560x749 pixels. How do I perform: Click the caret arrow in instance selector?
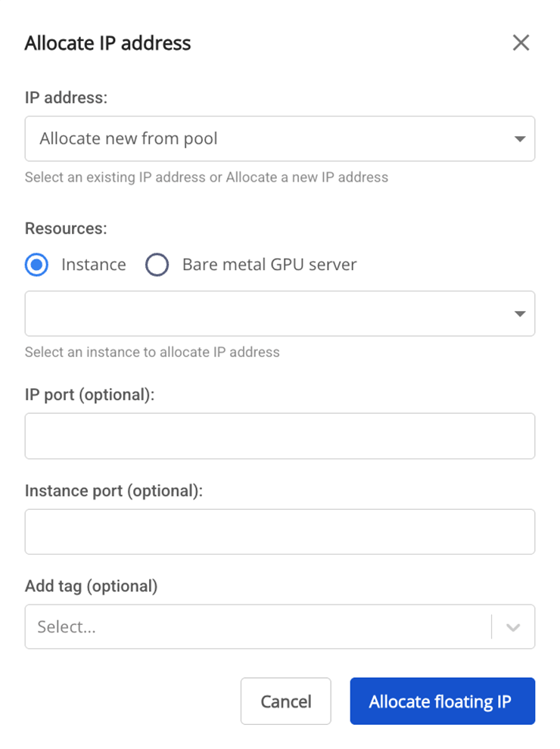519,314
